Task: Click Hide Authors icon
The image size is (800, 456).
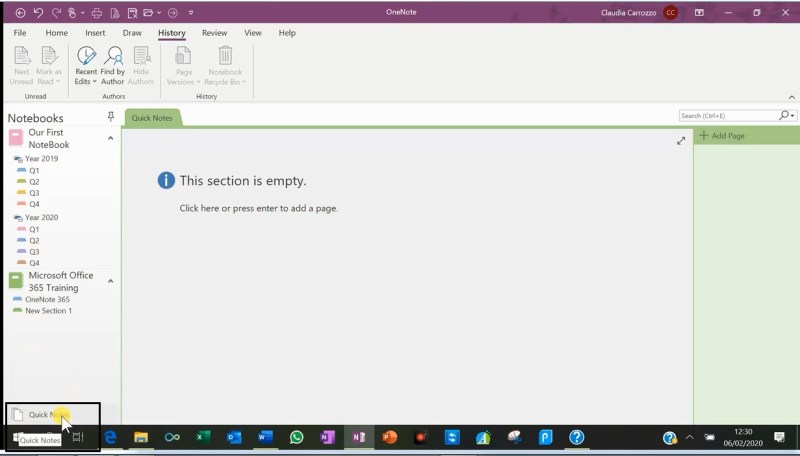Action: tap(141, 65)
